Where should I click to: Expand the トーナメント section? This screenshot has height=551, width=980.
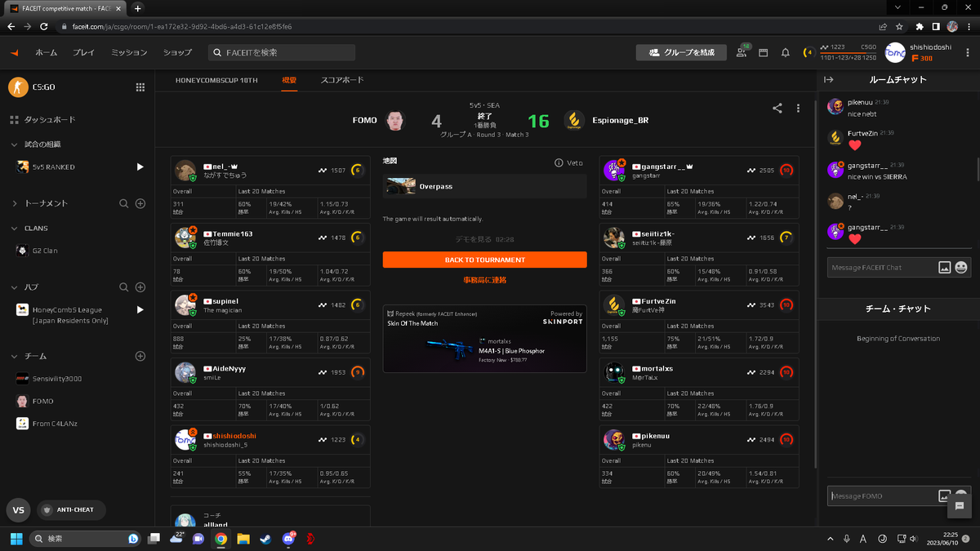point(15,203)
